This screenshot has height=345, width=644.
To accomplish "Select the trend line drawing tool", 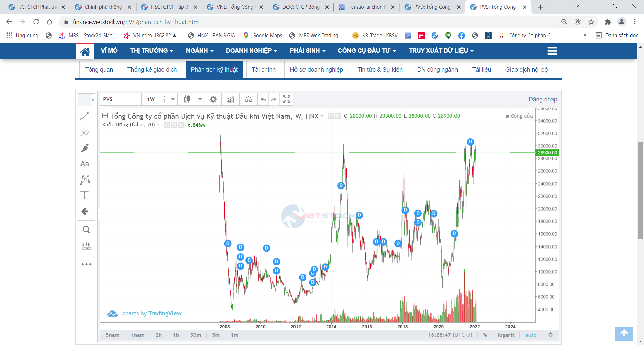I will pos(85,116).
